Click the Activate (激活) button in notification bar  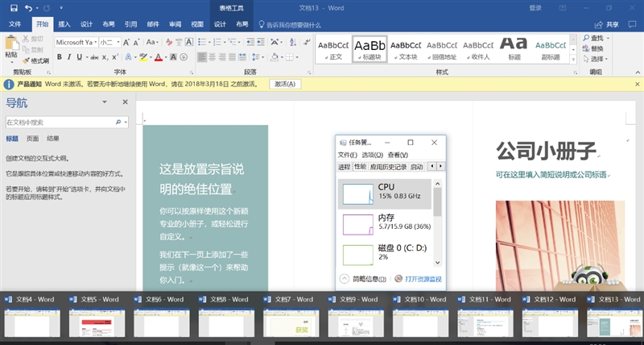(x=284, y=84)
